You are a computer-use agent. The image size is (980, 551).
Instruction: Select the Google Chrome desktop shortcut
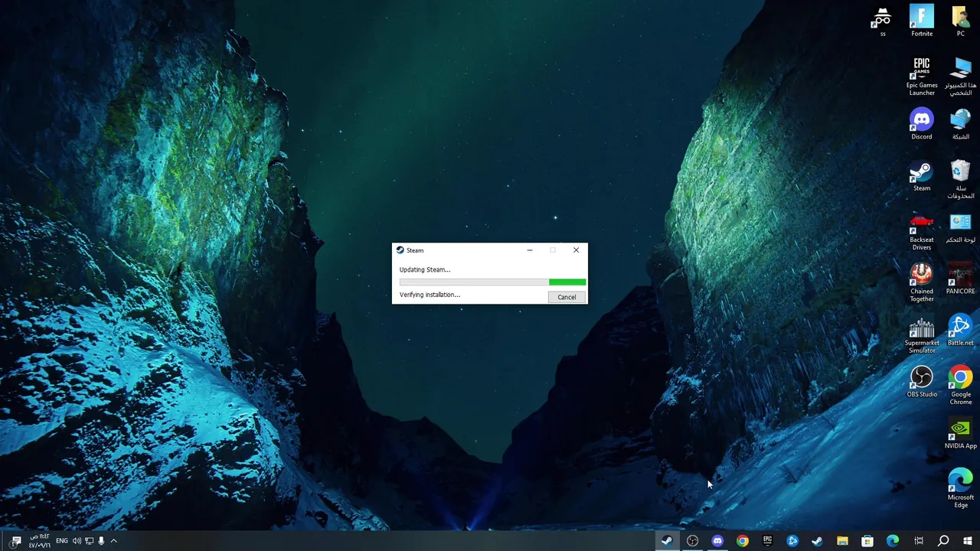coord(960,386)
